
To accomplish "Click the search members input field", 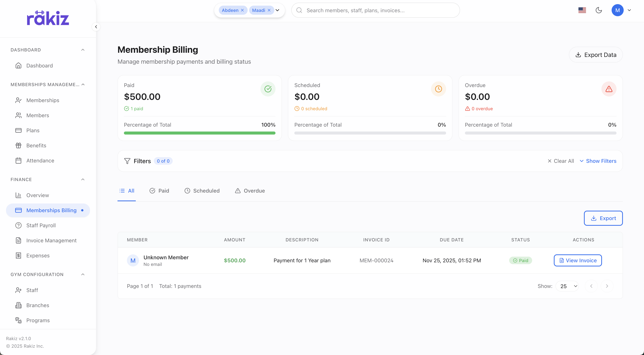I will (x=375, y=10).
